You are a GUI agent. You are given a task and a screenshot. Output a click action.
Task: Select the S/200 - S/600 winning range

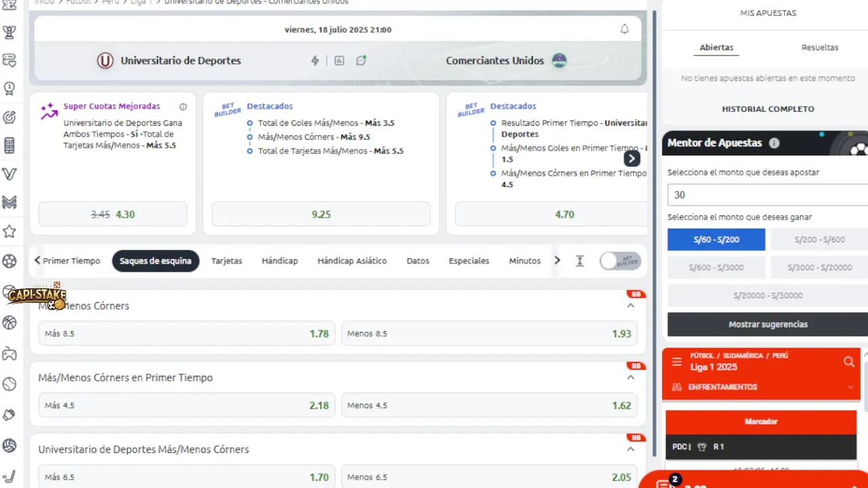819,239
